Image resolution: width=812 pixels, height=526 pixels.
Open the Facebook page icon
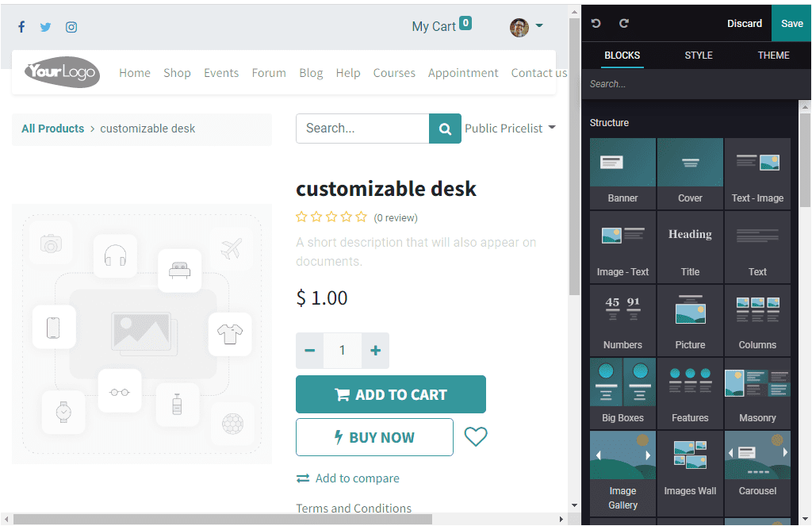click(x=21, y=26)
